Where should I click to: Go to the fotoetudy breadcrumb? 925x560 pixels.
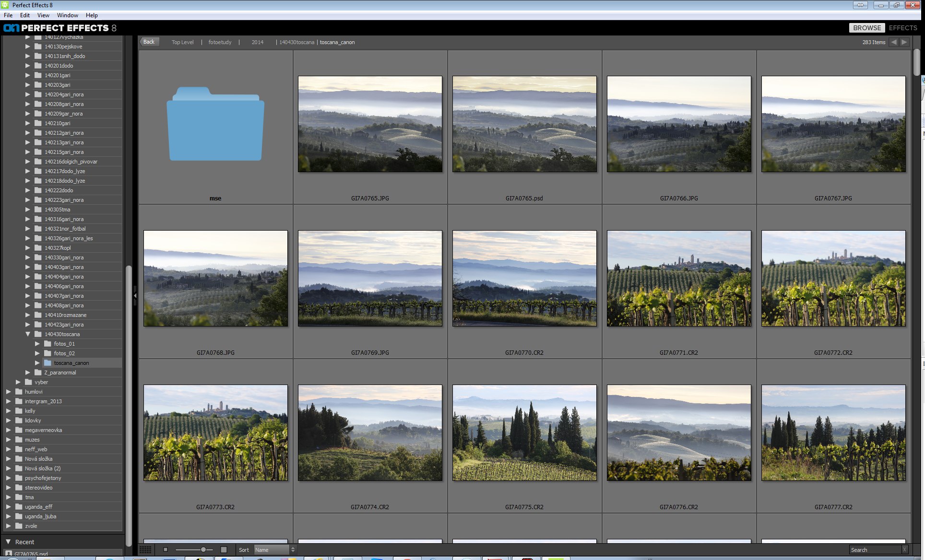tap(220, 42)
